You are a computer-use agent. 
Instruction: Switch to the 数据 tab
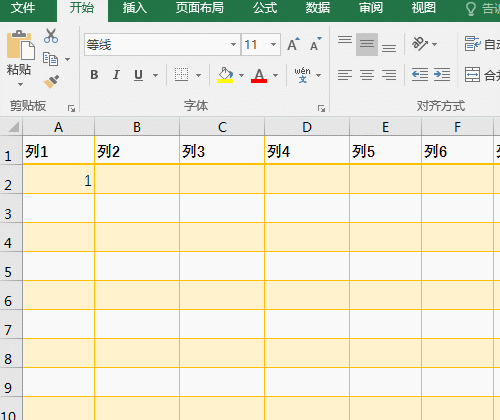coord(318,8)
